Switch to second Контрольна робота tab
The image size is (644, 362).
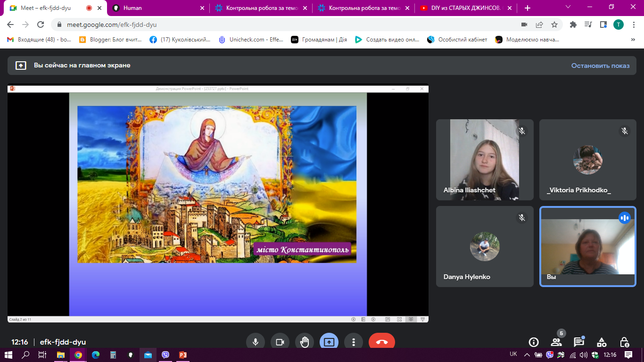(x=363, y=8)
